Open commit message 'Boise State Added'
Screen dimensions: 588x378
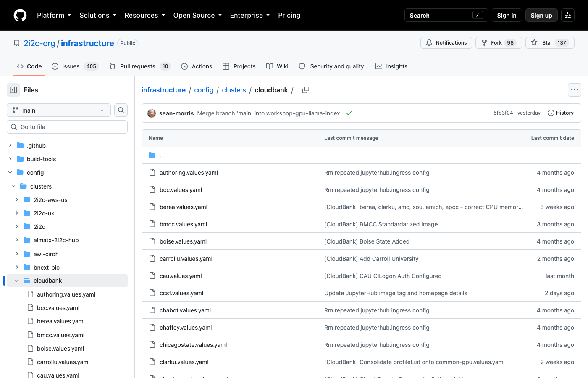pyautogui.click(x=367, y=241)
